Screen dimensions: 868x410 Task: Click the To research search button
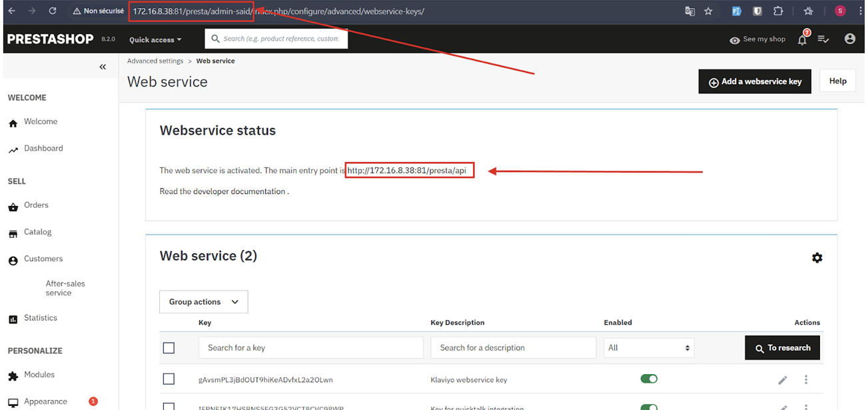click(x=782, y=348)
